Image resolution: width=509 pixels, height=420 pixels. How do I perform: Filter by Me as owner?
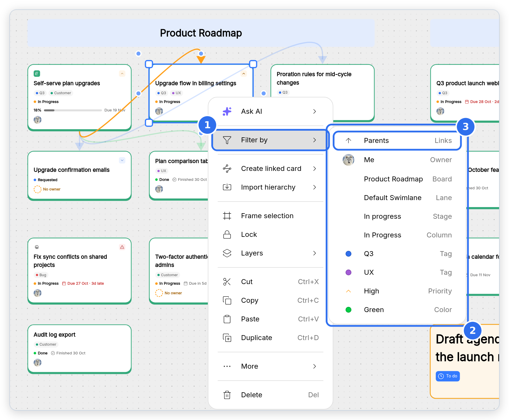tap(397, 160)
